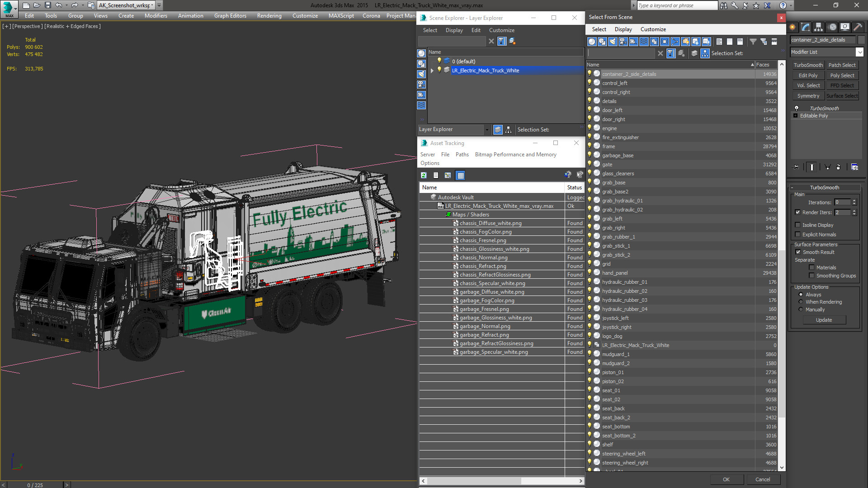The width and height of the screenshot is (868, 488).
Task: Click the Update button in TurboSmooth rollout
Action: pyautogui.click(x=824, y=320)
